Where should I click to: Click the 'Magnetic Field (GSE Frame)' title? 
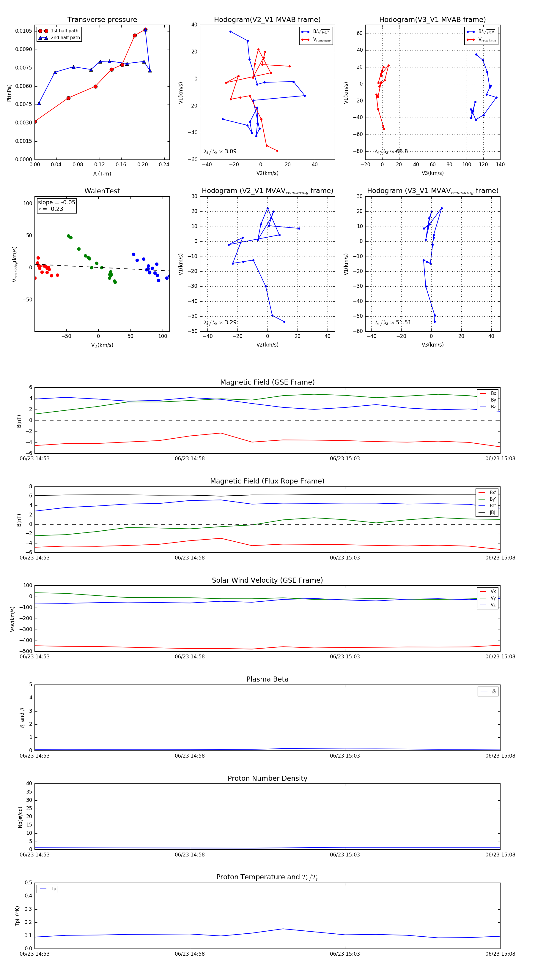(x=267, y=382)
